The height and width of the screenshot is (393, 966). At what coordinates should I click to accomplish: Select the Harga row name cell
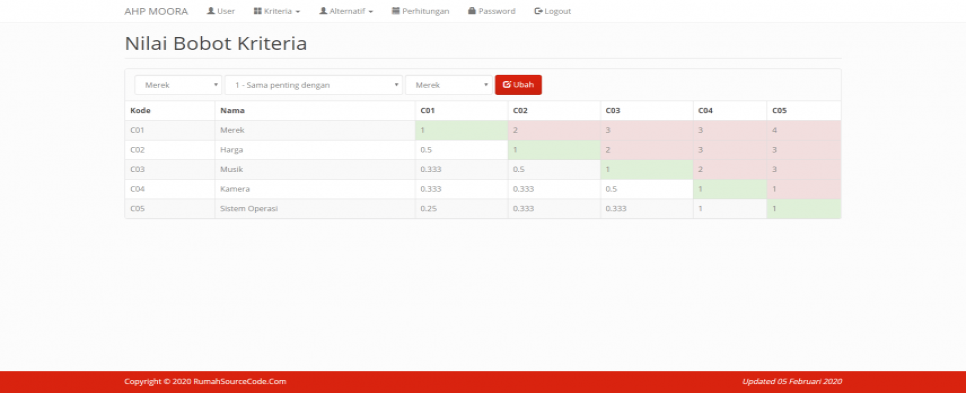click(315, 150)
